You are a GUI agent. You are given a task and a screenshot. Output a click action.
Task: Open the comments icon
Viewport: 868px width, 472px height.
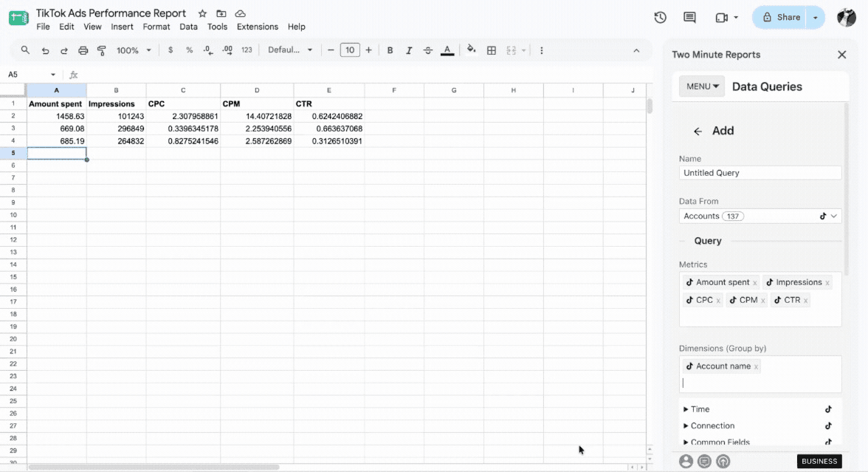click(x=689, y=17)
